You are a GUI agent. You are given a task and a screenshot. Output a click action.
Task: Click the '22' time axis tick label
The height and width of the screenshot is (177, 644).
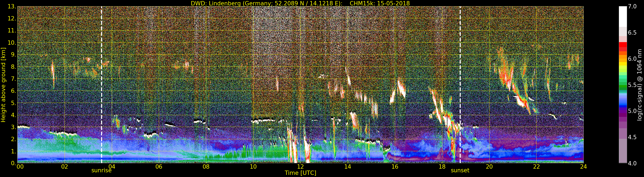[536, 166]
